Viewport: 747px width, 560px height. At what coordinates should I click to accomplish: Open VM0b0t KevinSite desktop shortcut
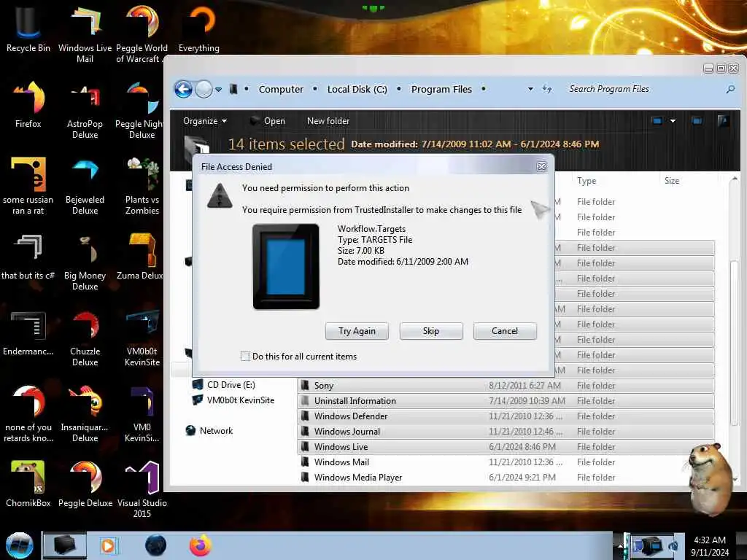pos(142,337)
